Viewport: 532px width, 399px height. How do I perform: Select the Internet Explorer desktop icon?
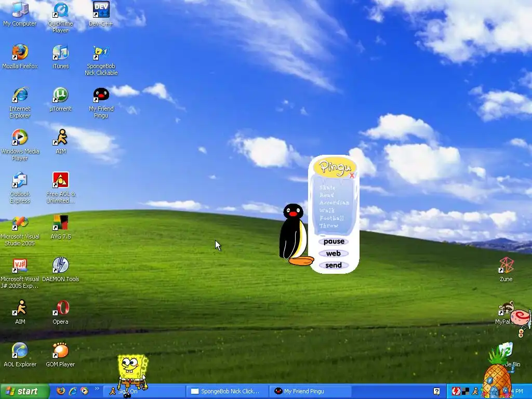[x=20, y=102]
